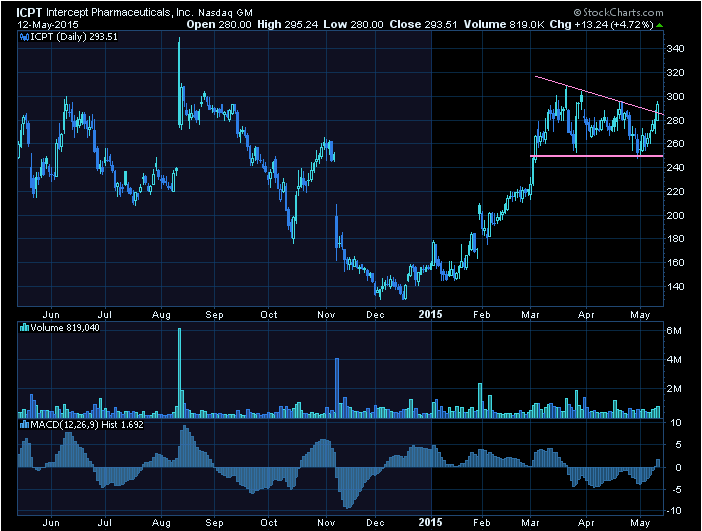702x531 pixels.
Task: Click the Volume 819.0K header value
Action: click(504, 25)
